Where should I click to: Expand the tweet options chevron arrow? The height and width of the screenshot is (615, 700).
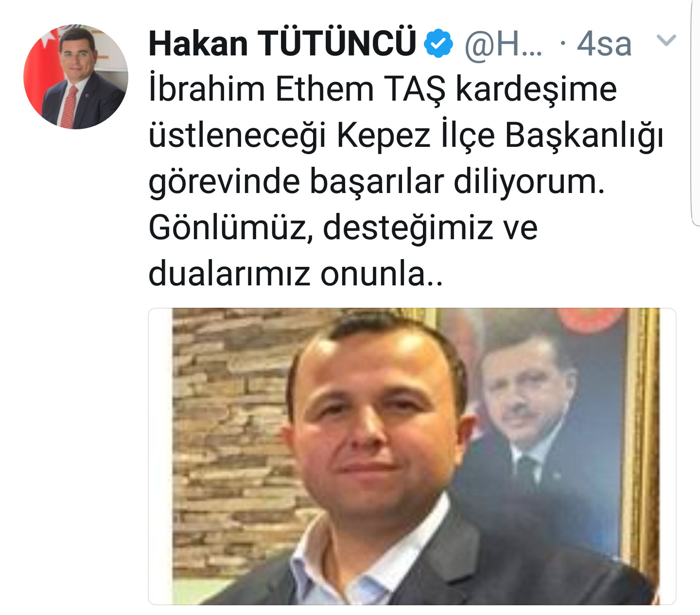pyautogui.click(x=666, y=40)
